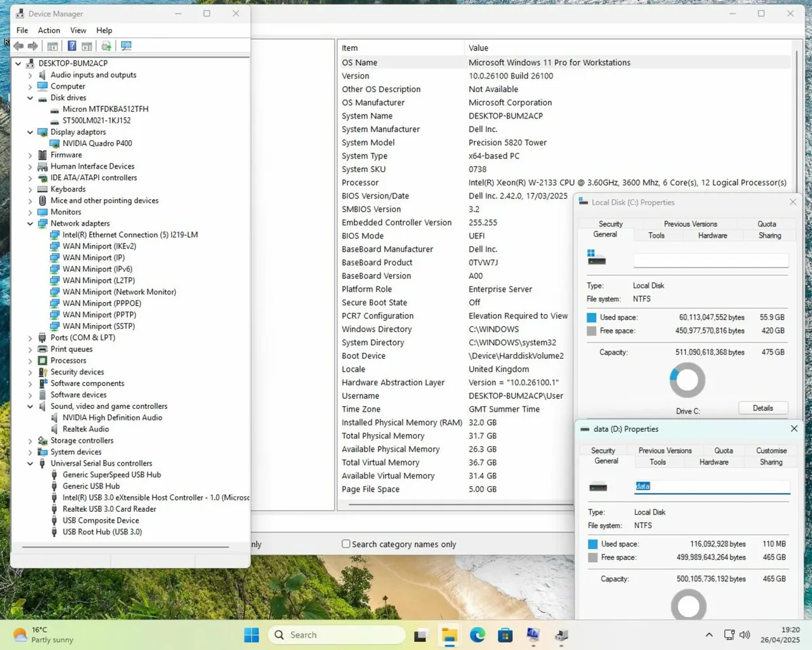Click the Realtek USB 3.0 Card Reader icon
The height and width of the screenshot is (650, 812).
point(55,509)
